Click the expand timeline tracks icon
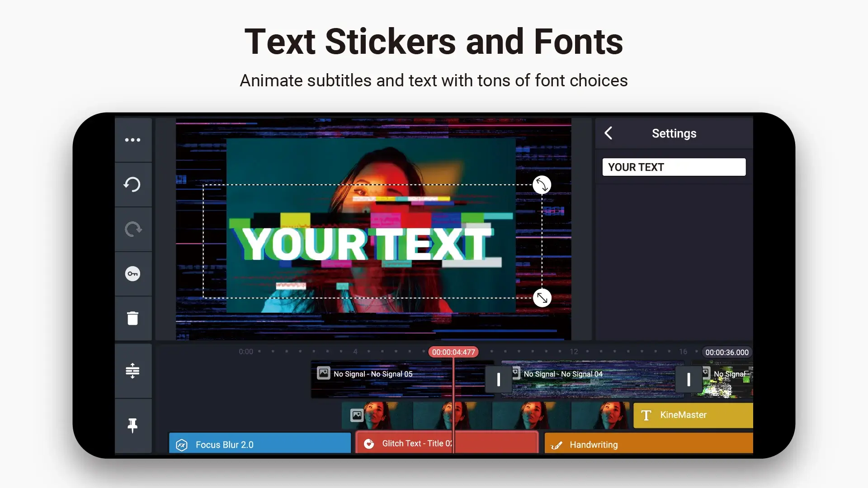Image resolution: width=868 pixels, height=488 pixels. pyautogui.click(x=132, y=371)
